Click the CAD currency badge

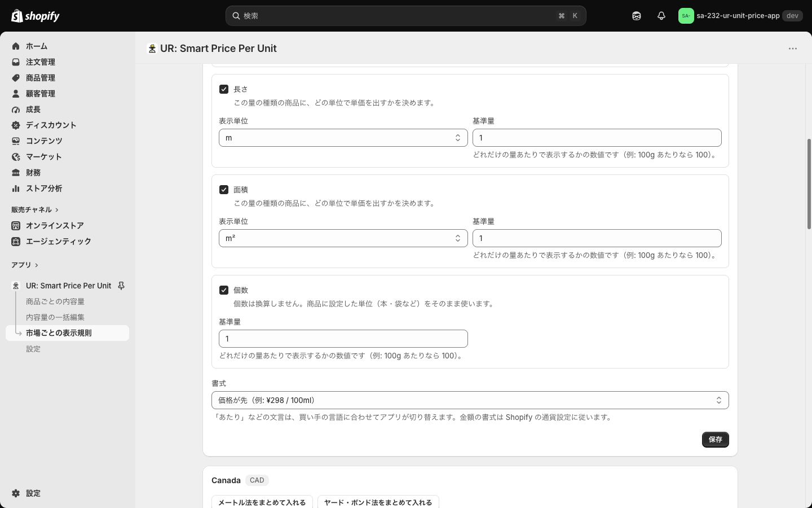(x=257, y=480)
